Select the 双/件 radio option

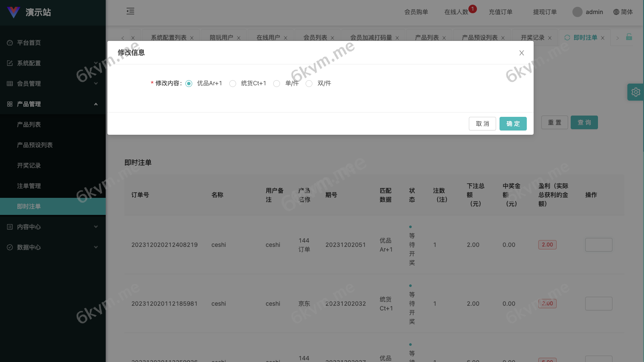click(x=309, y=84)
